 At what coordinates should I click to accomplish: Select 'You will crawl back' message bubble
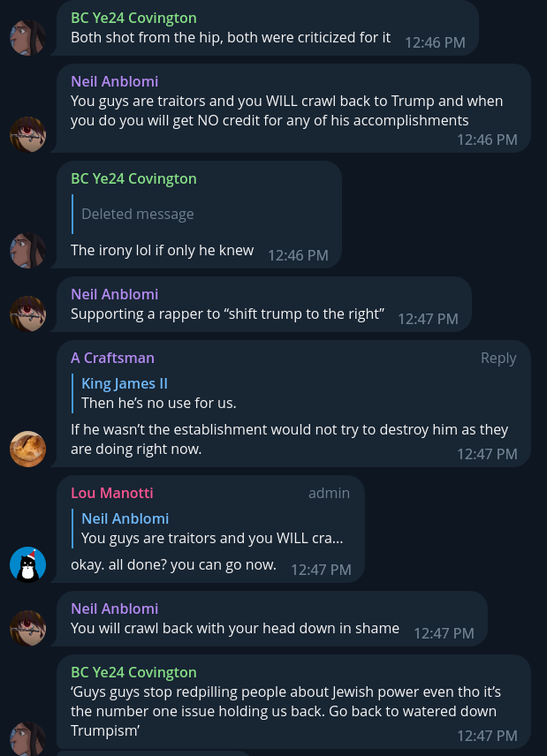(272, 619)
